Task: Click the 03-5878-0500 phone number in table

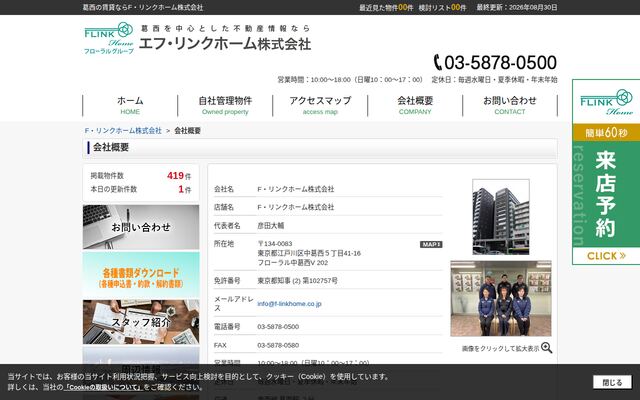Action: 278,327
